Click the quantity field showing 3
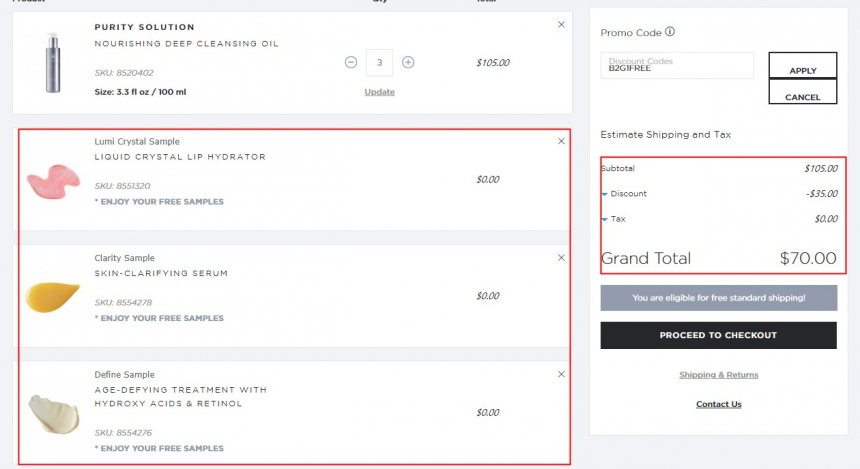Viewport: 860px width, 469px height. (x=379, y=63)
